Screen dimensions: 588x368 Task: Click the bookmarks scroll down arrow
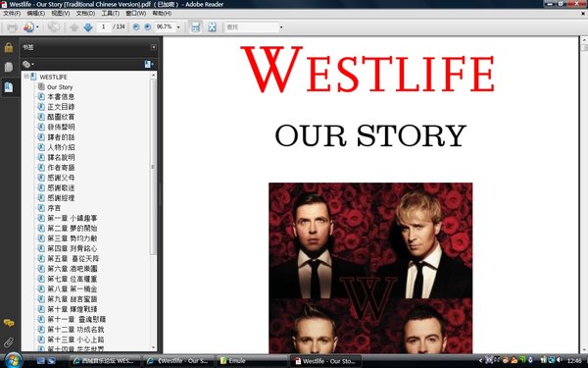153,347
